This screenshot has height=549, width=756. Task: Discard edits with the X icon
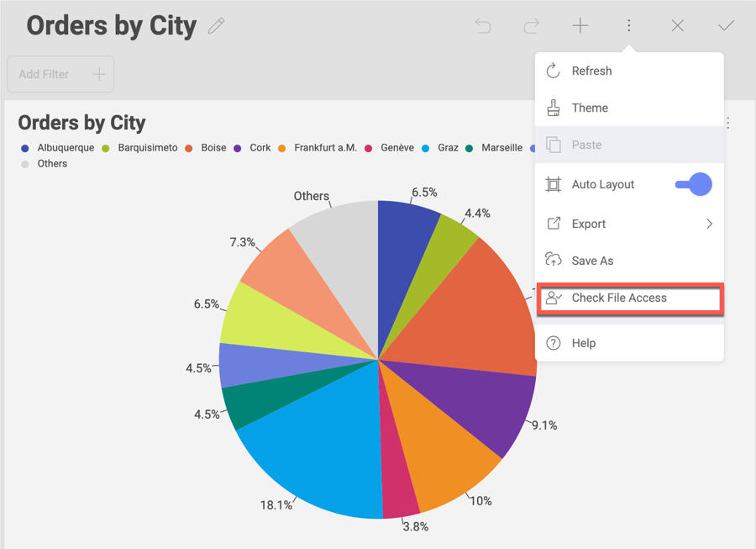(677, 25)
